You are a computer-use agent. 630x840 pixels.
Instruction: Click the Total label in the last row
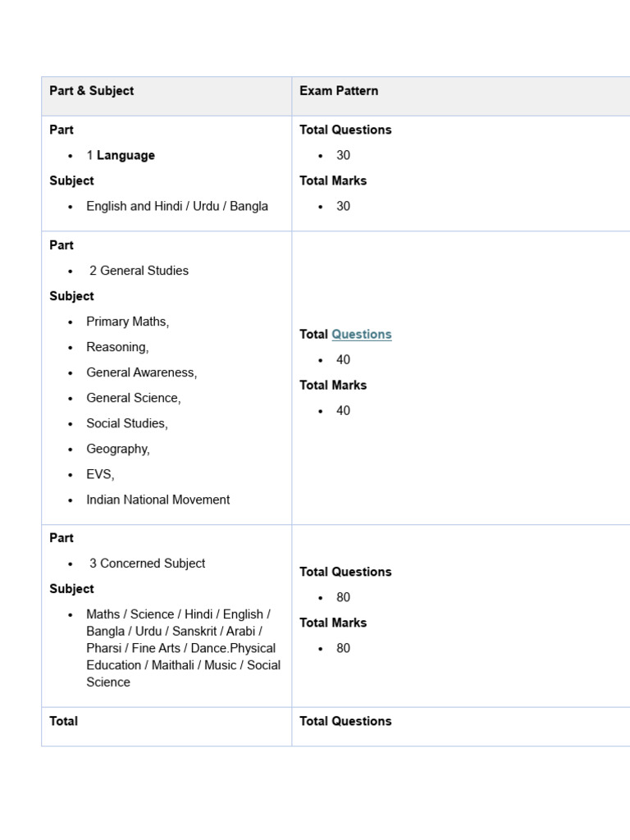pyautogui.click(x=64, y=721)
